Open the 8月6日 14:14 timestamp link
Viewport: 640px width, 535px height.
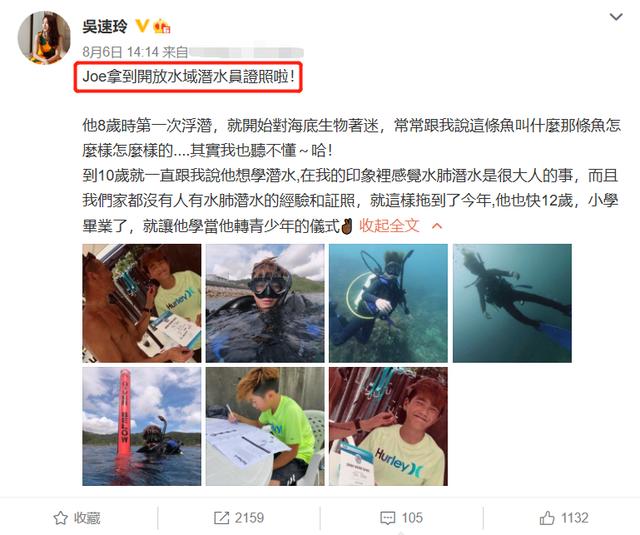pos(121,52)
